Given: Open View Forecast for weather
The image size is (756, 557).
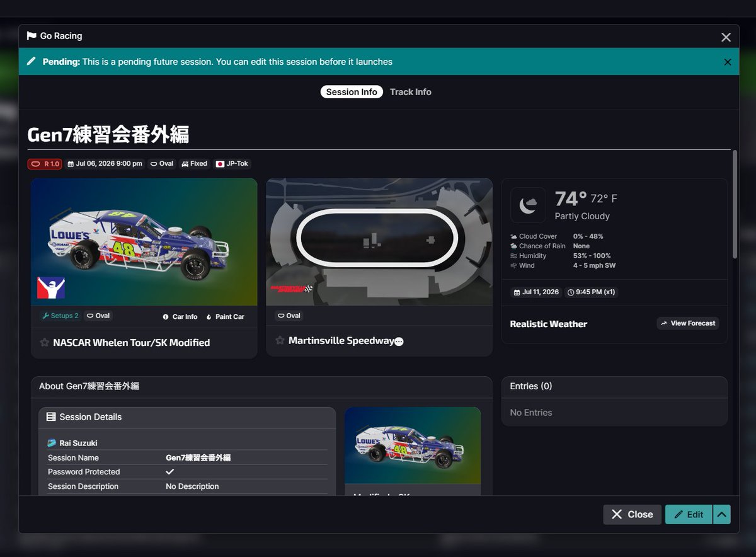Looking at the screenshot, I should coord(687,323).
